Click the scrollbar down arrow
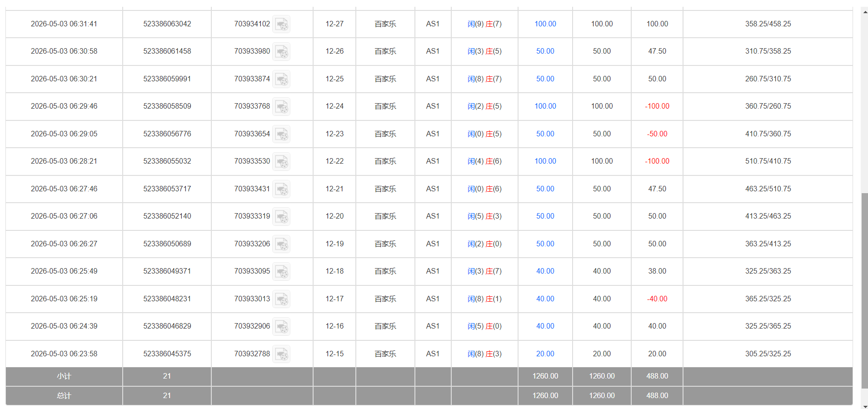 (x=864, y=406)
